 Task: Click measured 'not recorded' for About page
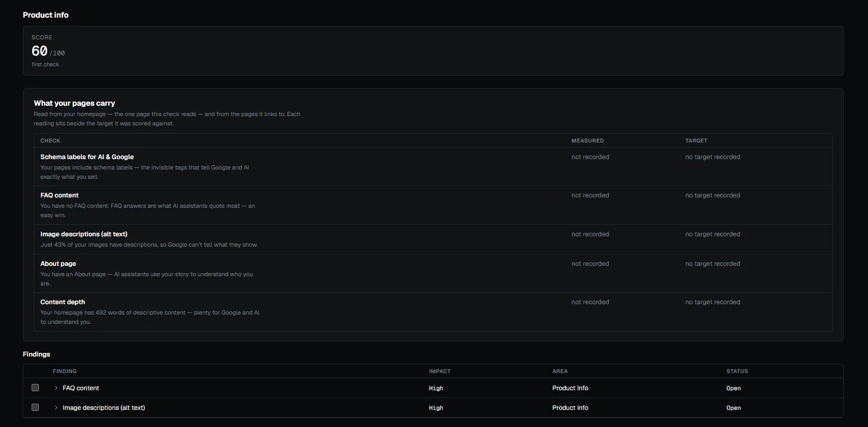(590, 264)
